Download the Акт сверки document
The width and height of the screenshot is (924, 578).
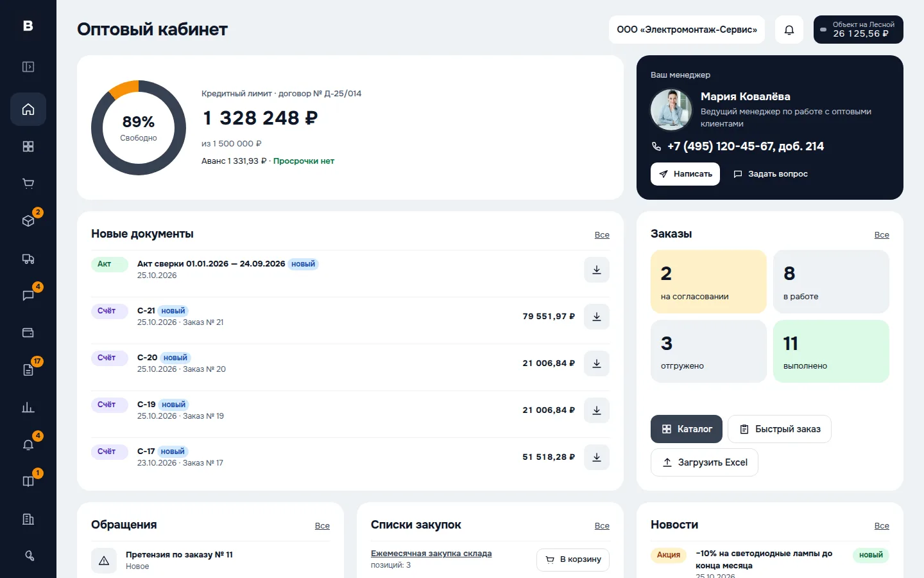click(597, 270)
